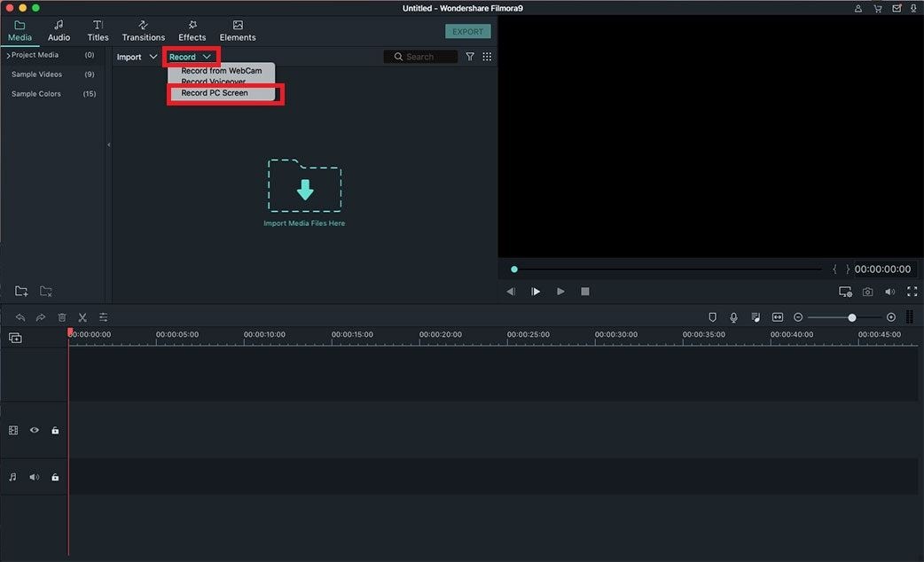This screenshot has width=924, height=562.
Task: Open the Media tab
Action: (x=20, y=31)
